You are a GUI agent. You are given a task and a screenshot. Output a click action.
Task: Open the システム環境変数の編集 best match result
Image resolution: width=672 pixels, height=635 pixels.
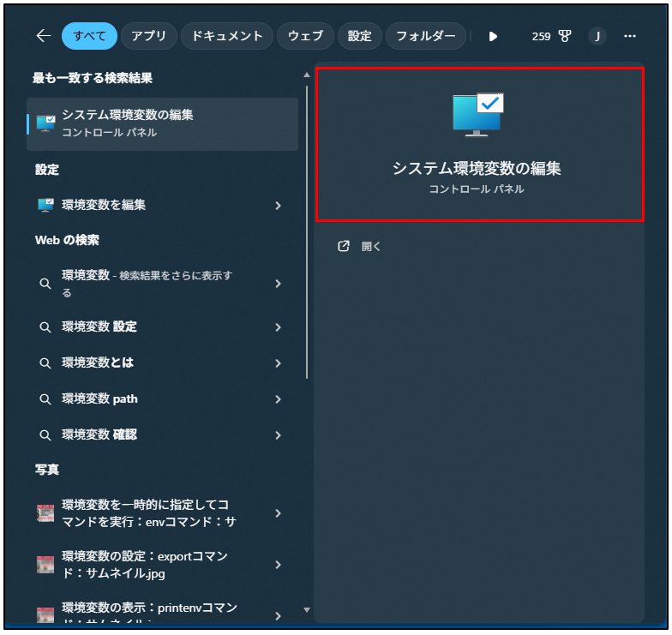point(163,123)
